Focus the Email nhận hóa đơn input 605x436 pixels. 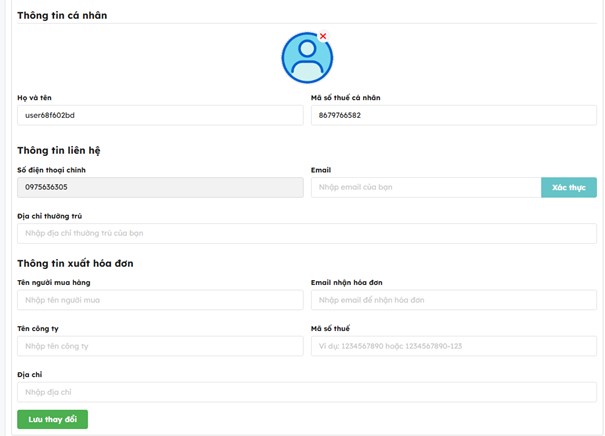[x=453, y=300]
